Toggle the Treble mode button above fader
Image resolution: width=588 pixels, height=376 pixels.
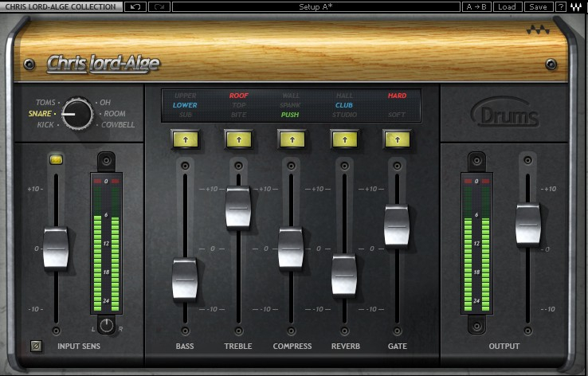click(x=238, y=139)
